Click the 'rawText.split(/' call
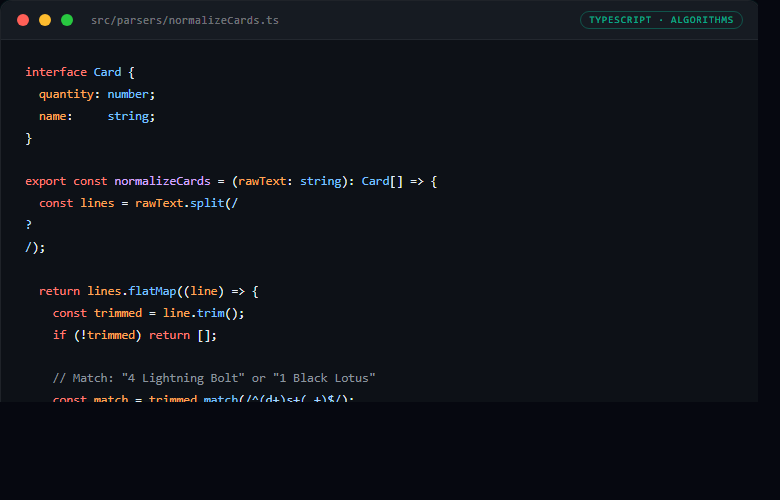The width and height of the screenshot is (780, 500). click(x=187, y=203)
